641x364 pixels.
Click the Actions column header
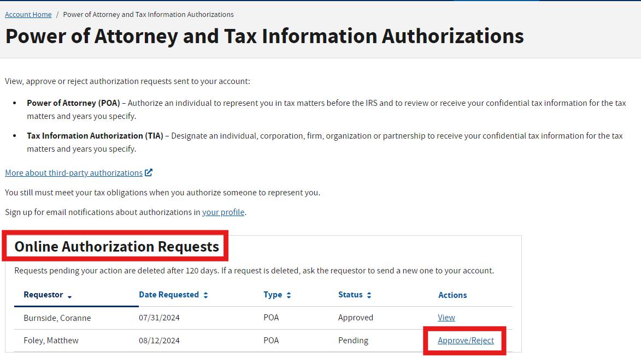452,294
